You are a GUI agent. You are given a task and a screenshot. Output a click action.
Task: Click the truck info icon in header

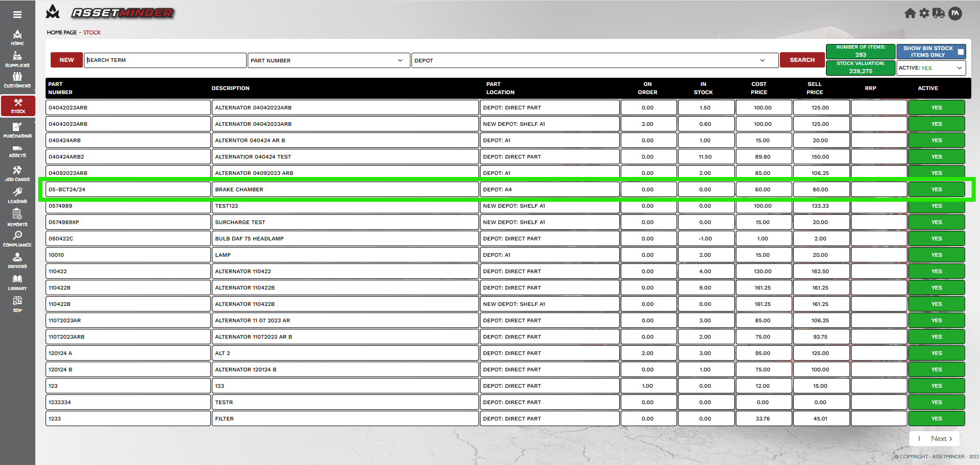pos(939,13)
